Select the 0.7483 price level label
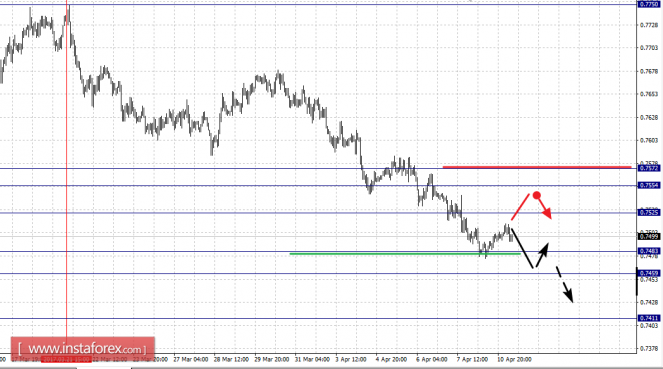This screenshot has width=663, height=369. [648, 251]
